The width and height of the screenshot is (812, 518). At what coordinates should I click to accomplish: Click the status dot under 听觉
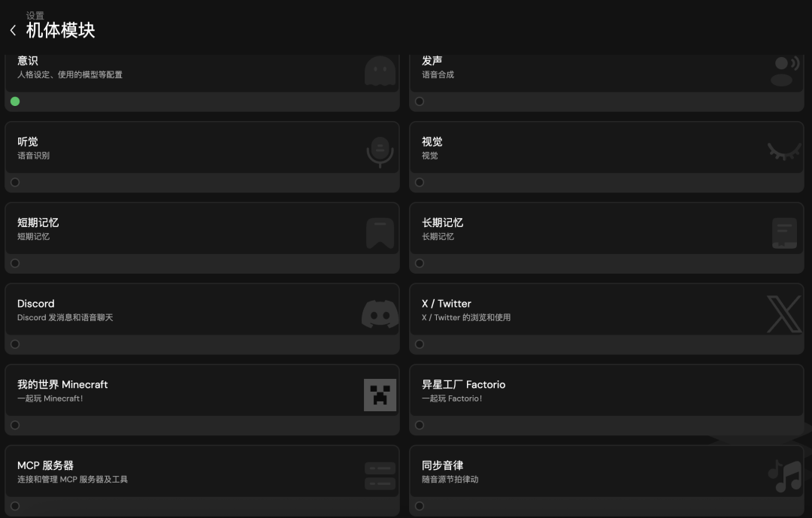pyautogui.click(x=15, y=182)
